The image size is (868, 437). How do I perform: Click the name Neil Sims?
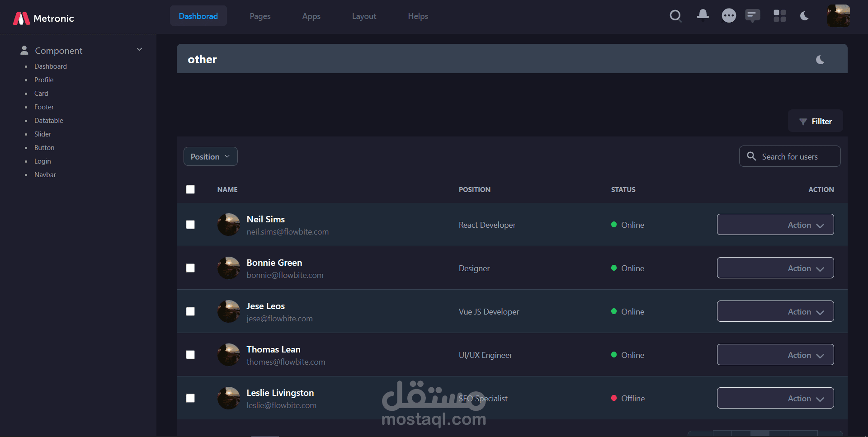click(x=266, y=219)
